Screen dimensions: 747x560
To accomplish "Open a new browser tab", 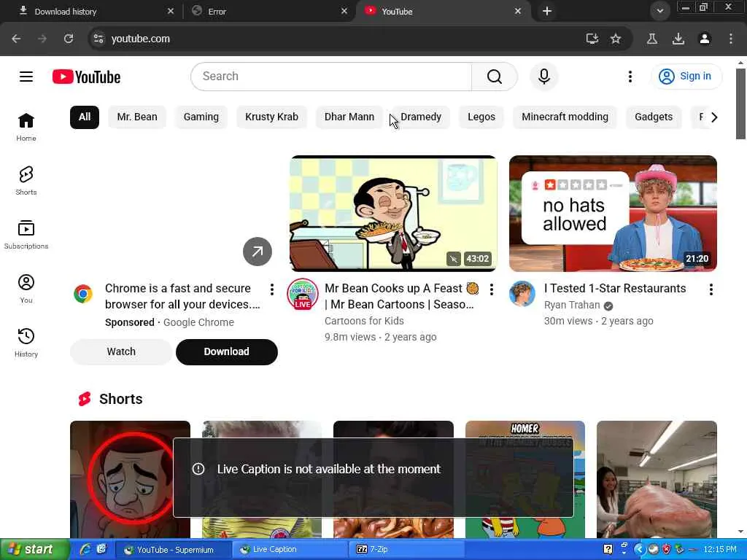I will pos(547,11).
